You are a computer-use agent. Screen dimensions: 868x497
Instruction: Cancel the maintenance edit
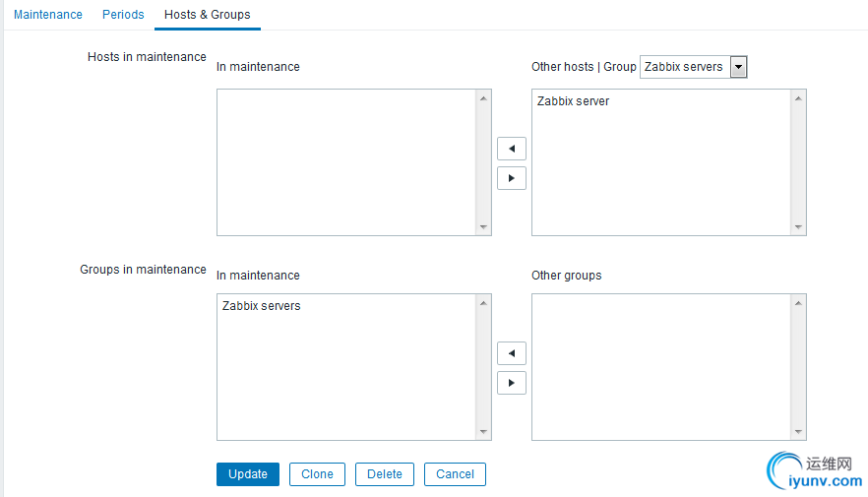(x=455, y=474)
